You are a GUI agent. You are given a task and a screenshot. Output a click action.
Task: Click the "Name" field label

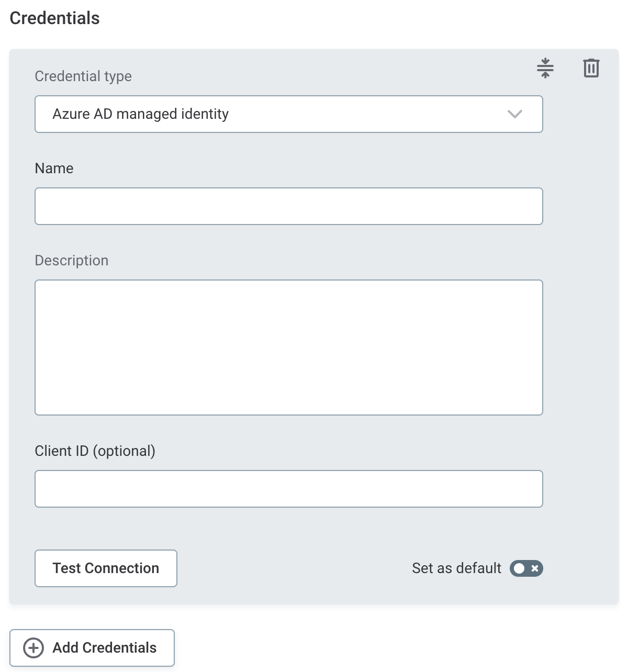tap(54, 169)
